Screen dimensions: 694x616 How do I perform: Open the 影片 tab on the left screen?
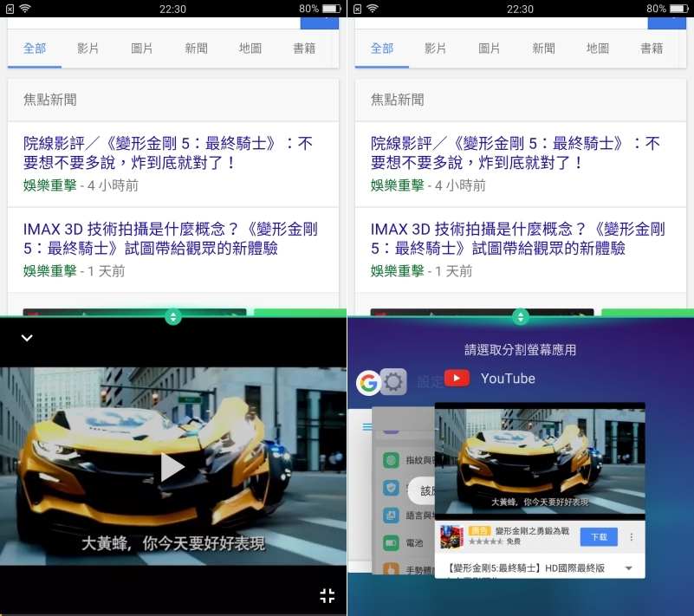88,49
